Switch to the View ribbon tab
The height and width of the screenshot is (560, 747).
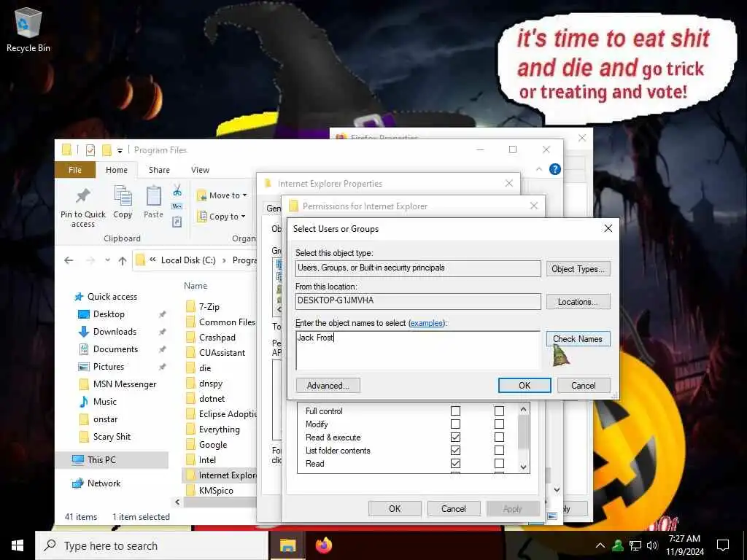200,170
